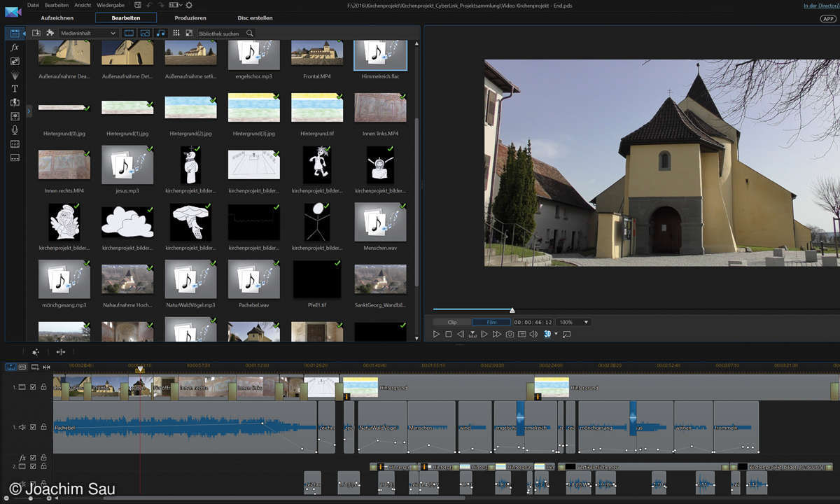Click the redo arrow in top bar
This screenshot has height=504, width=840.
pos(160,5)
